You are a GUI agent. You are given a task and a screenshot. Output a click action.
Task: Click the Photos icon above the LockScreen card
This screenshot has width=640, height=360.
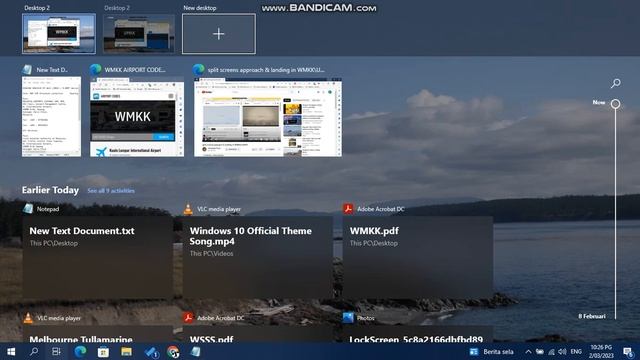tap(348, 318)
